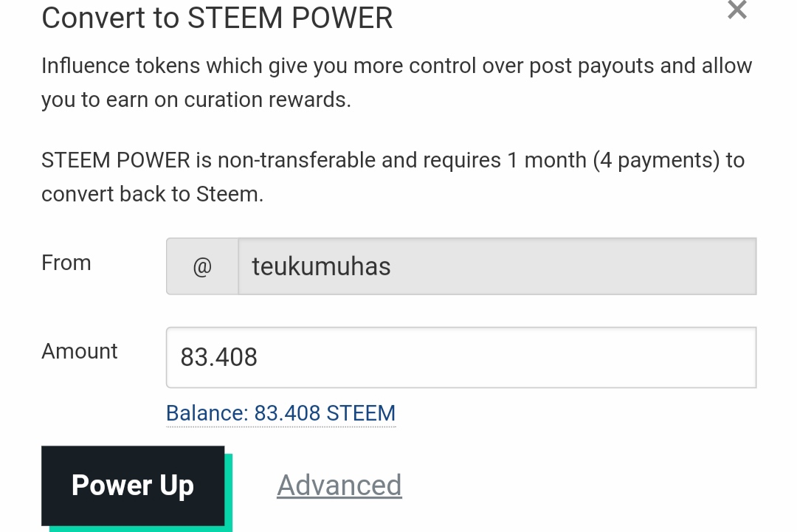
Task: Click the Influence tokens description paragraph
Action: click(x=396, y=83)
